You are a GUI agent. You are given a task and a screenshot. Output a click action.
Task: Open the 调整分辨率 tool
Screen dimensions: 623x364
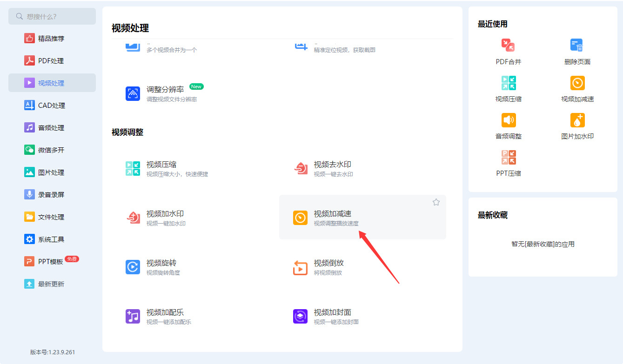click(195, 93)
